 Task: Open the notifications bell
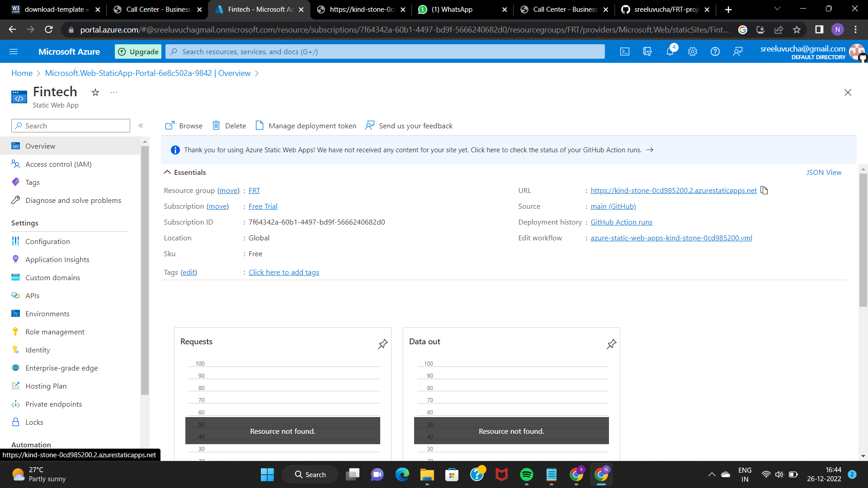670,52
